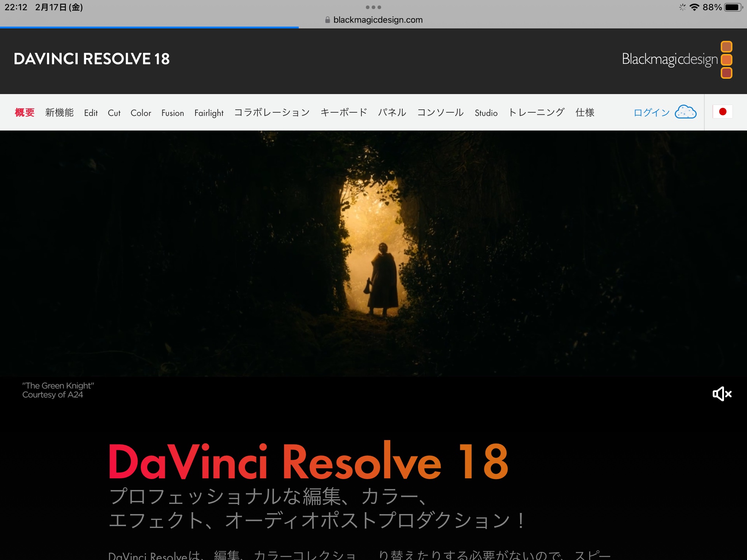Click the Japan flag region selector

(723, 112)
